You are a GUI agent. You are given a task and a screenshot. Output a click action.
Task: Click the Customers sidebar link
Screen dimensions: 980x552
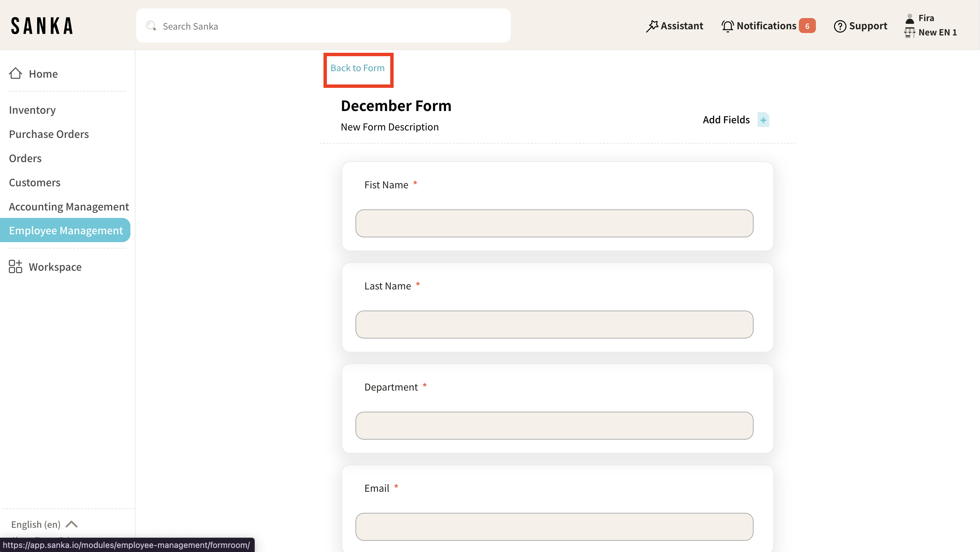pos(35,182)
